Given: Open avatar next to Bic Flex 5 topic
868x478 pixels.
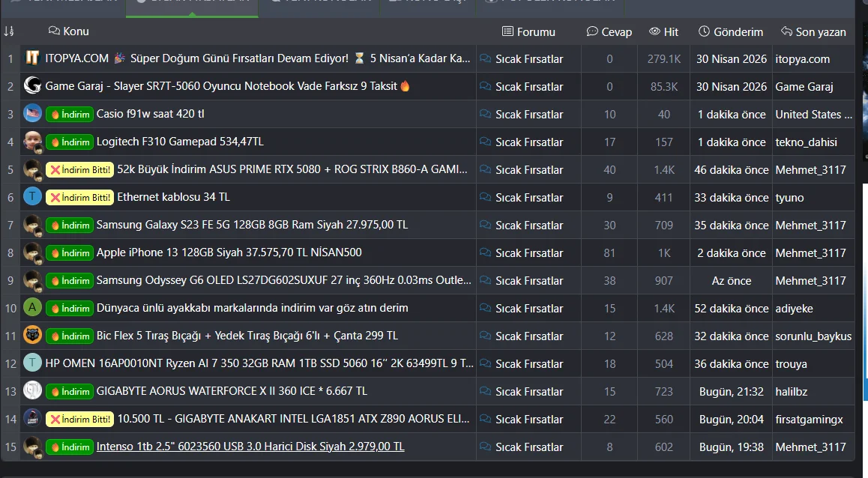Looking at the screenshot, I should pyautogui.click(x=33, y=335).
